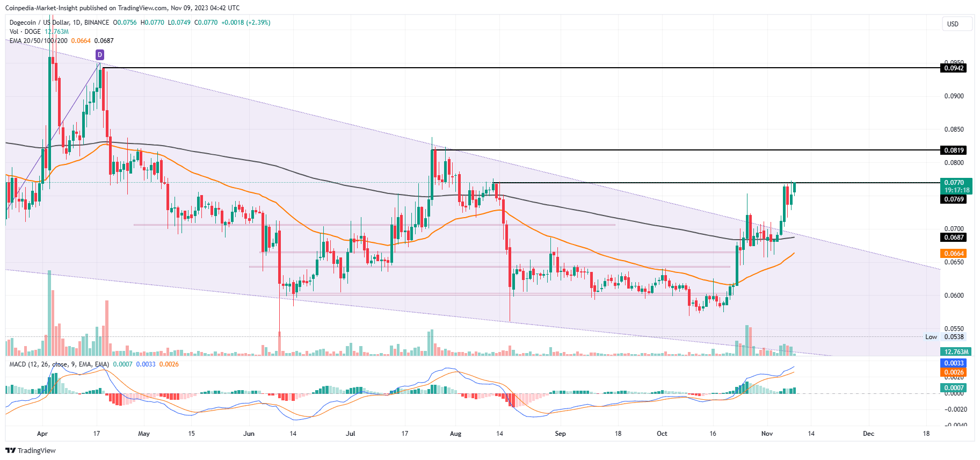This screenshot has height=460, width=980.
Task: Click the 0.0900 price scale tick
Action: pos(954,96)
